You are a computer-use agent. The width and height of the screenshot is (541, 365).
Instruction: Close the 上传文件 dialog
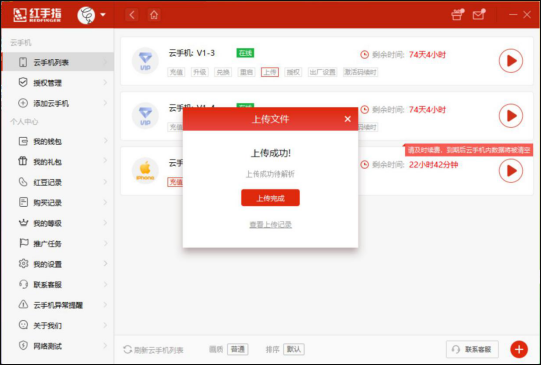(x=347, y=119)
